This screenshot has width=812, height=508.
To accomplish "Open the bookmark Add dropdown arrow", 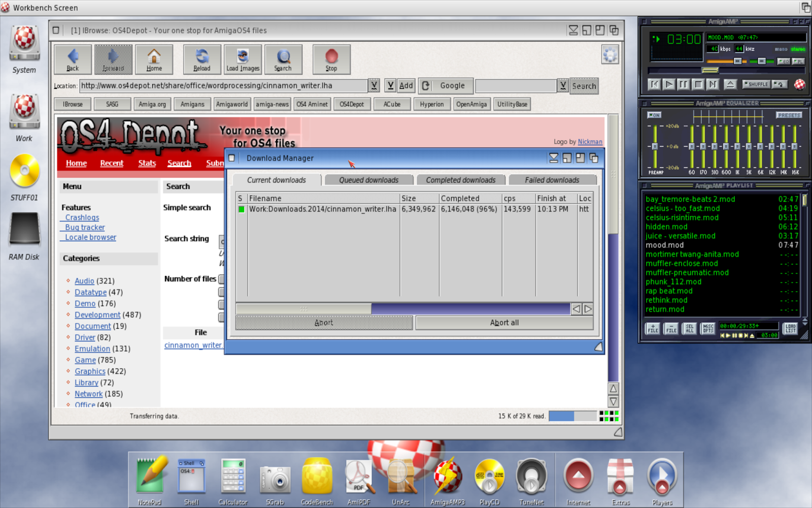I will coord(390,85).
